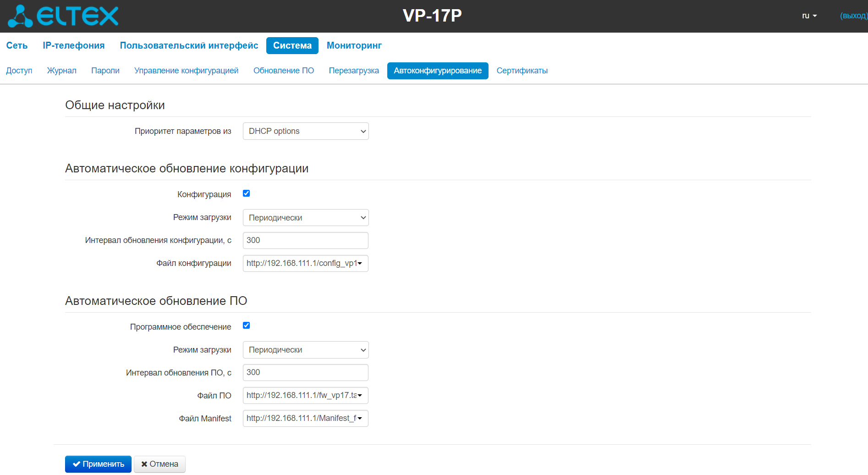Toggle the Программное обеспечение checkbox
Screen dimensions: 868x475
pos(247,326)
